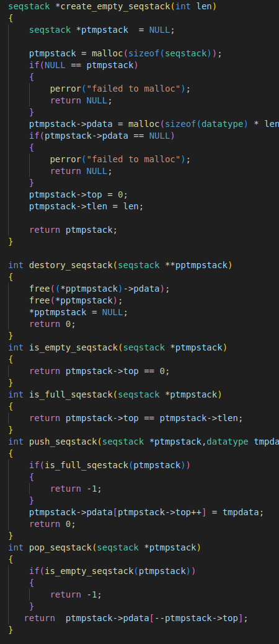
Task: Place cursor on 'ptmpstack->tlen = len;' line
Action: click(x=86, y=207)
